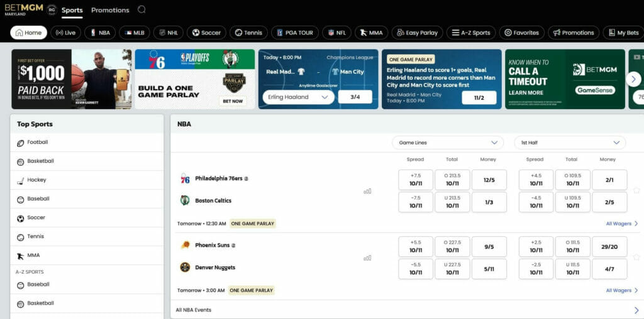
Task: Open Basketball in Top Sports
Action: (x=87, y=161)
